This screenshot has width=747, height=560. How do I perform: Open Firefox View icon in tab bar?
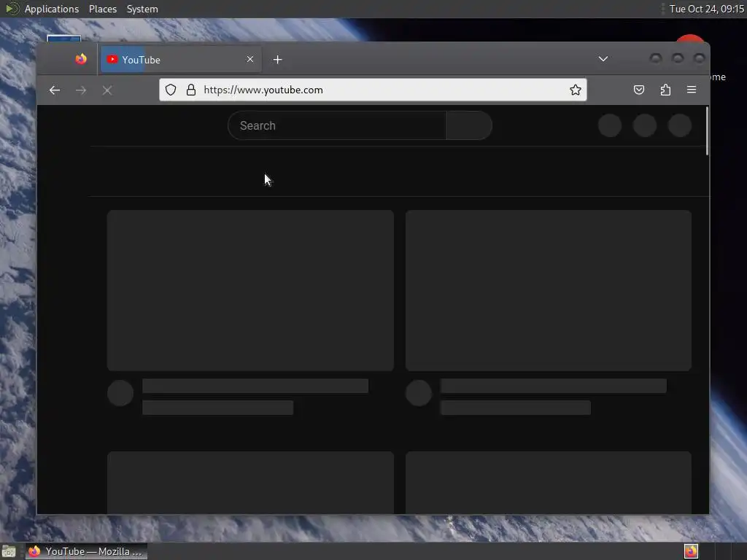click(x=81, y=59)
